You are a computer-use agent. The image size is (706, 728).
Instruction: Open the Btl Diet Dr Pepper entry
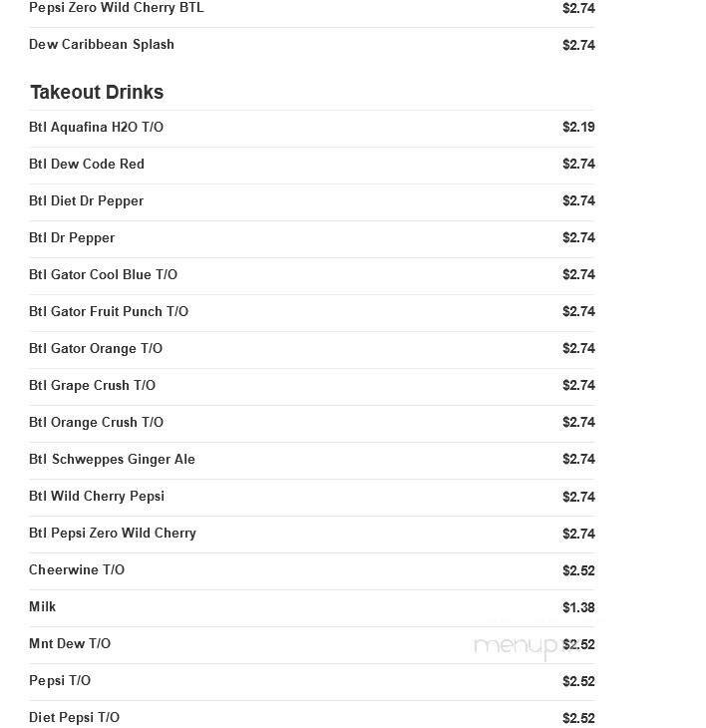87,201
